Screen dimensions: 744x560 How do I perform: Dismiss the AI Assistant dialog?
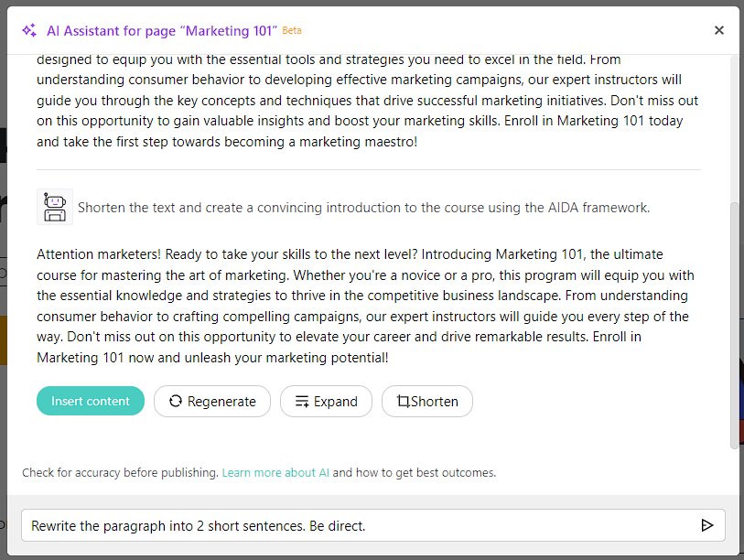(x=719, y=30)
